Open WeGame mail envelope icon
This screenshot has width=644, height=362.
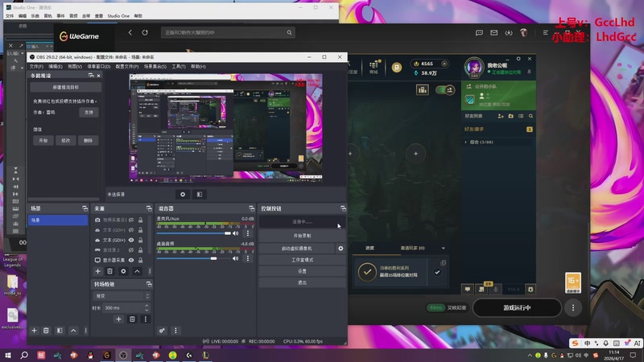coord(493,32)
